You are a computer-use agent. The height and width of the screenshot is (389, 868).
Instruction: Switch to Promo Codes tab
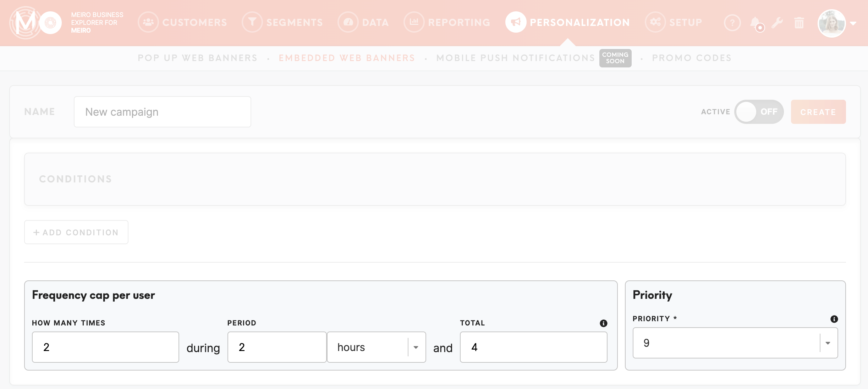(692, 58)
